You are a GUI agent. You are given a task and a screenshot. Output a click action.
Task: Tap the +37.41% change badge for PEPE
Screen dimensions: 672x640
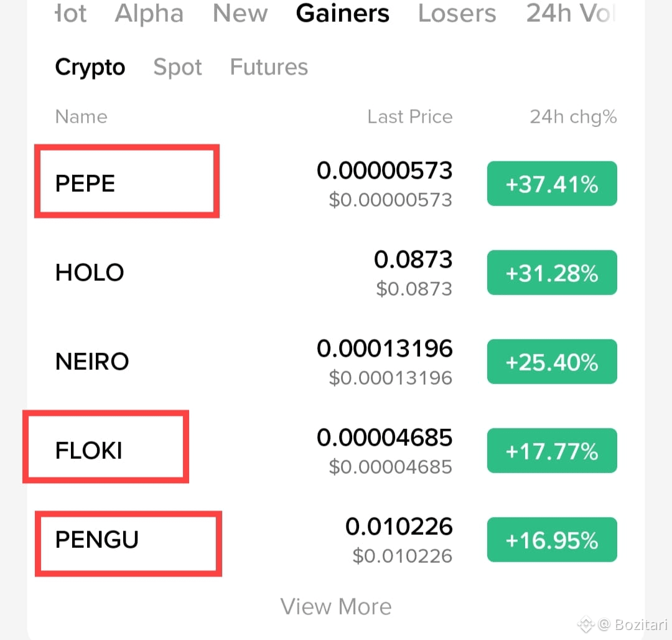point(551,183)
